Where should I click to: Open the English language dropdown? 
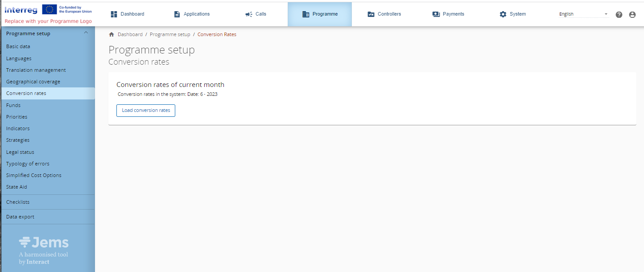click(583, 14)
